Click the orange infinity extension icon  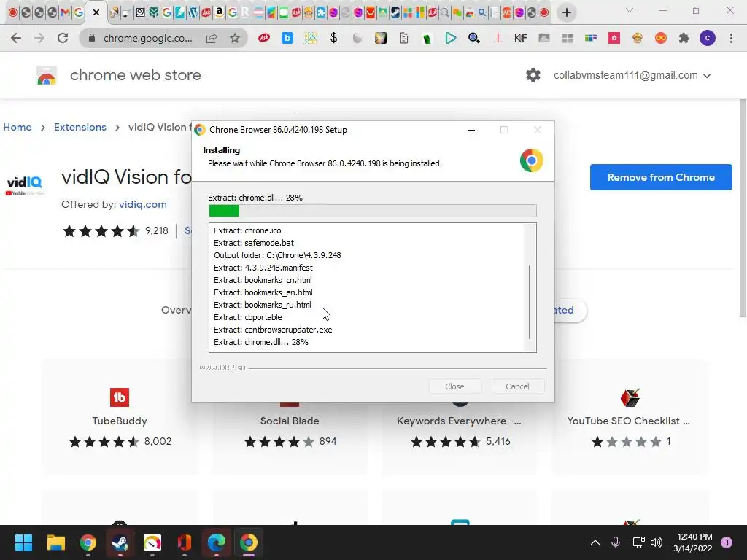(x=661, y=38)
